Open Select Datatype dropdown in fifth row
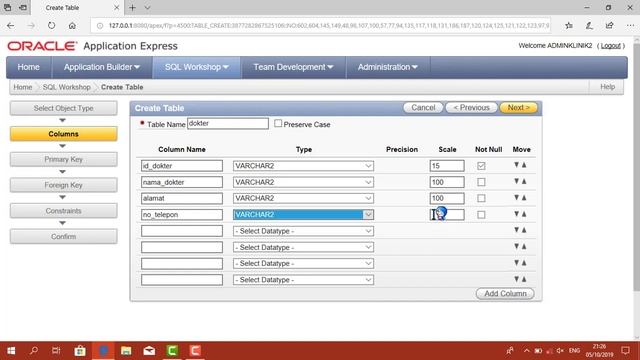 click(303, 231)
